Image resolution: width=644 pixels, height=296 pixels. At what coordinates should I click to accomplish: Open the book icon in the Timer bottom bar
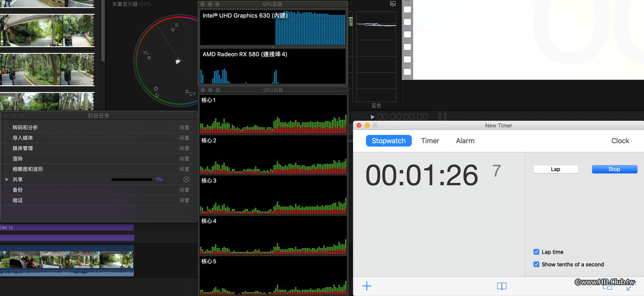(502, 286)
